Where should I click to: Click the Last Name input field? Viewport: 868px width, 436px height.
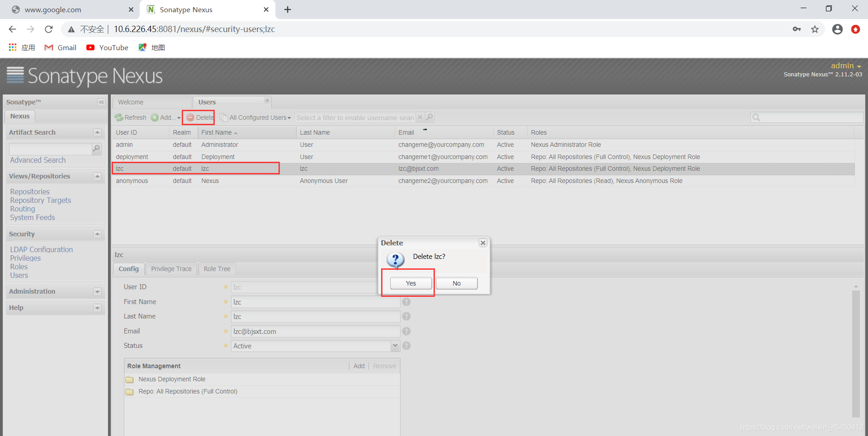[316, 316]
